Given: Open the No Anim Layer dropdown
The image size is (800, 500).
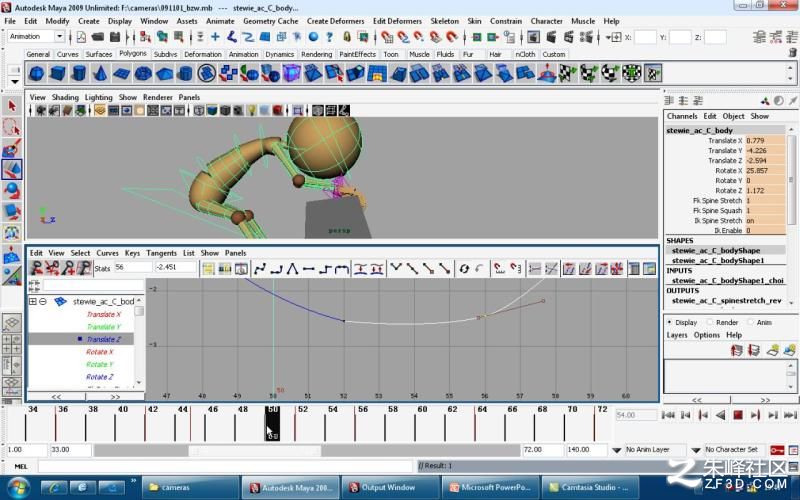Looking at the screenshot, I should tap(616, 450).
